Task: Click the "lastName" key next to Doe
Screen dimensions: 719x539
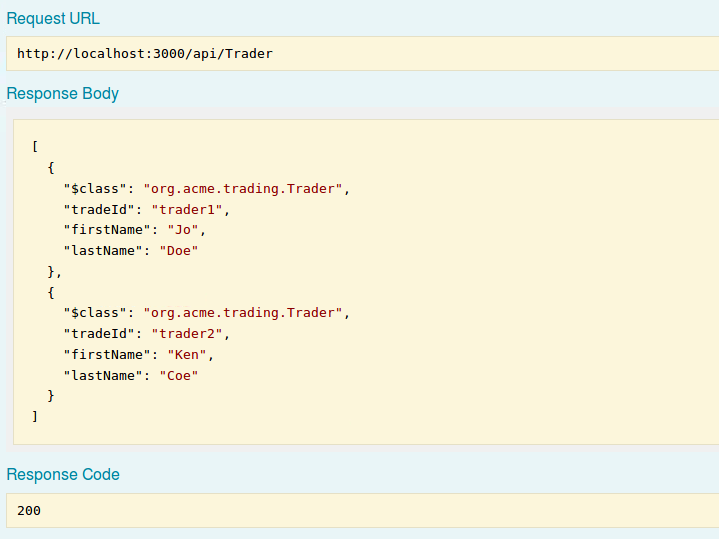Action: tap(103, 251)
